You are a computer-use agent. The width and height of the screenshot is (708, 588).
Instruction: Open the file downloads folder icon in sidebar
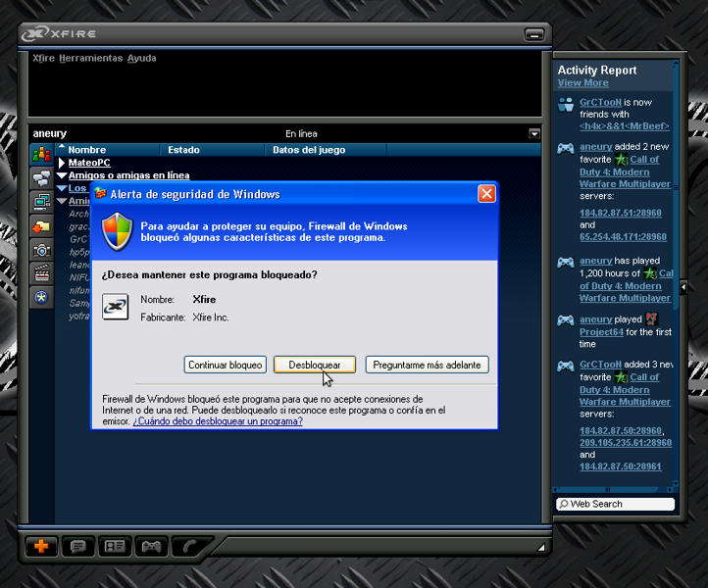click(x=41, y=226)
